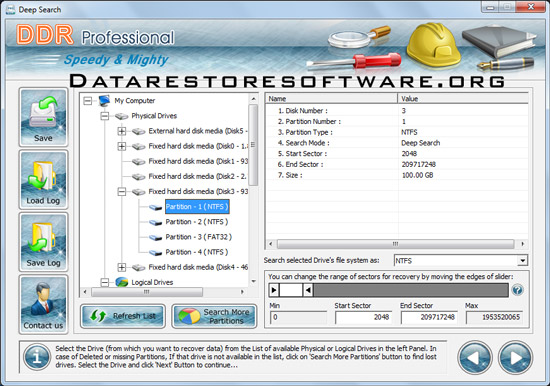This screenshot has width=550, height=386.
Task: Open the Contact us icon button
Action: 43,304
